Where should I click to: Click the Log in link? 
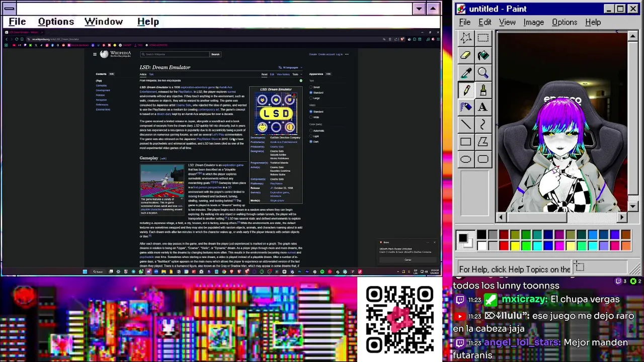pos(339,54)
